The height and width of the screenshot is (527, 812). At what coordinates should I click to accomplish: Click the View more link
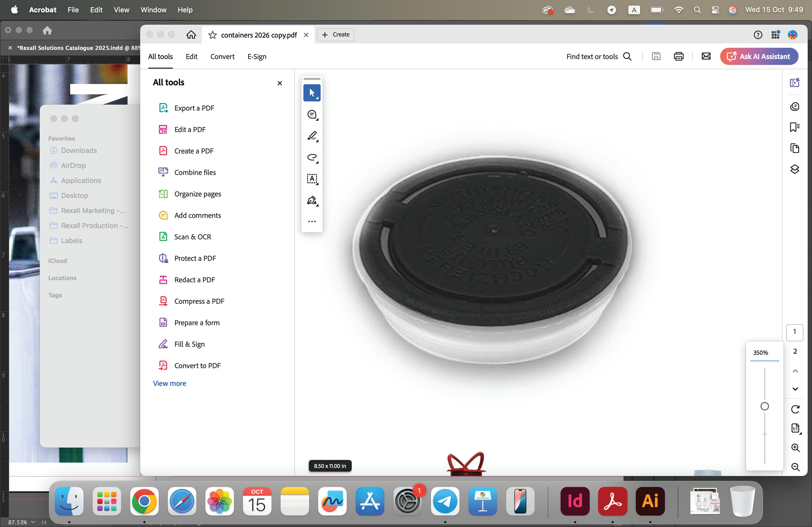tap(169, 383)
